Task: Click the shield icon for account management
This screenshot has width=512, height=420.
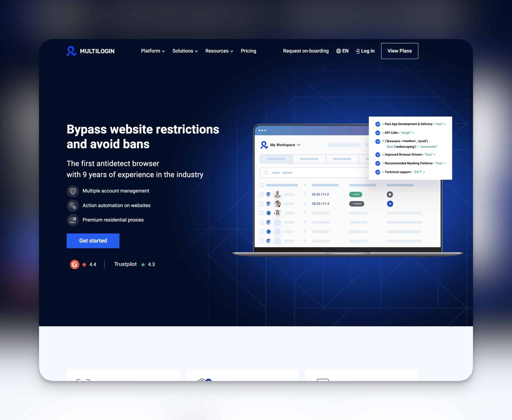Action: pyautogui.click(x=73, y=191)
